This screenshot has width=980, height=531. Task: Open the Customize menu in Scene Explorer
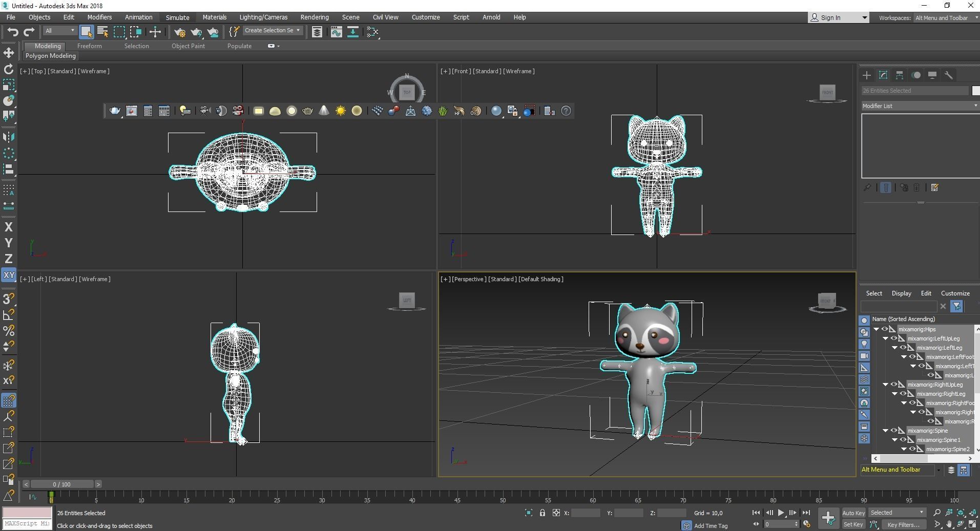coord(955,293)
